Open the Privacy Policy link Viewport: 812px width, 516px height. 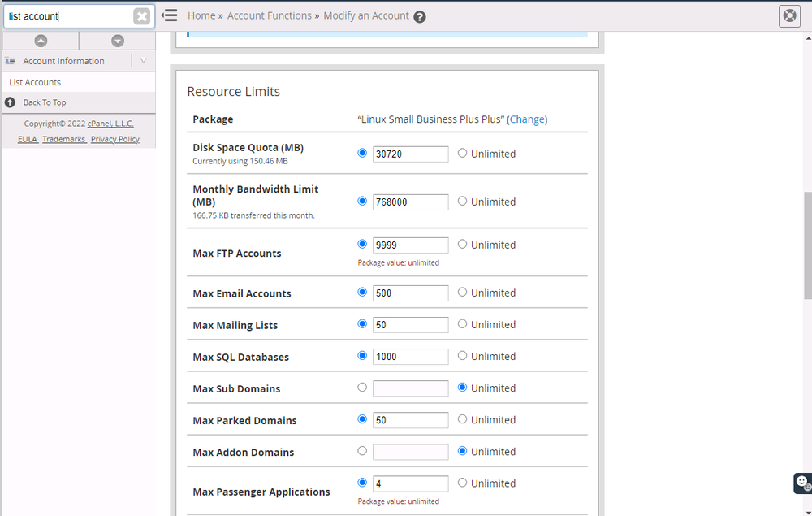(x=115, y=140)
